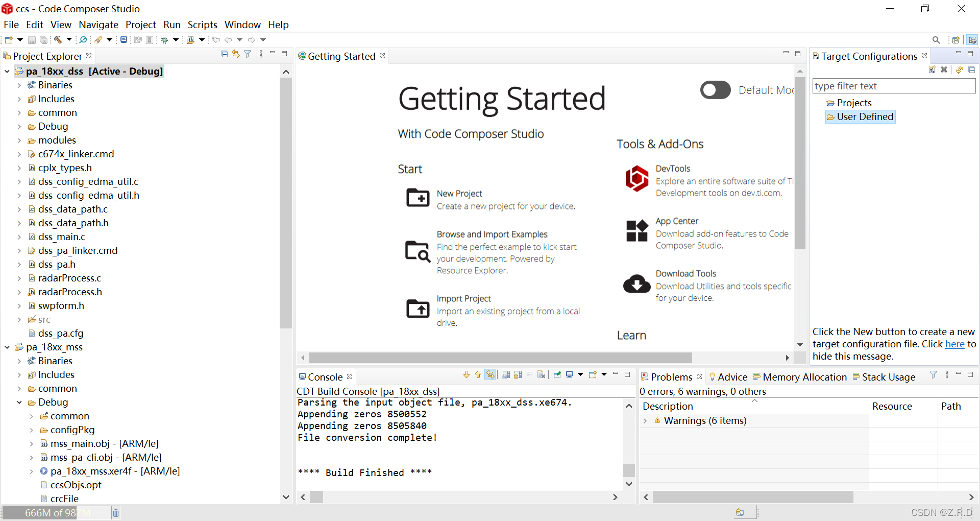Open the Display Selected Console dropdown arrow
Screen dimensions: 980x521
tap(580, 375)
